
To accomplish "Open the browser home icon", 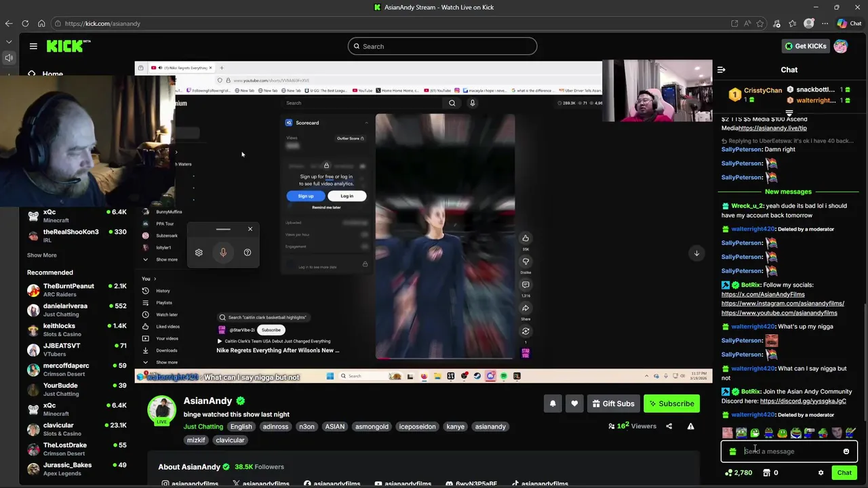I will pos(41,23).
